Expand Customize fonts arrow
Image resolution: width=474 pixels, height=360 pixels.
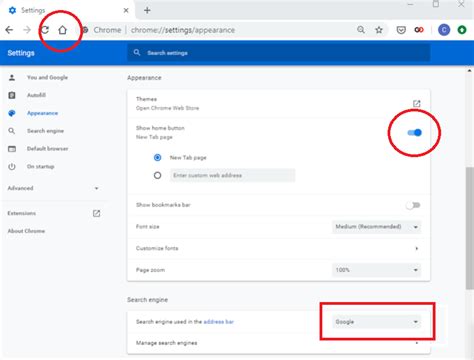[x=416, y=248]
